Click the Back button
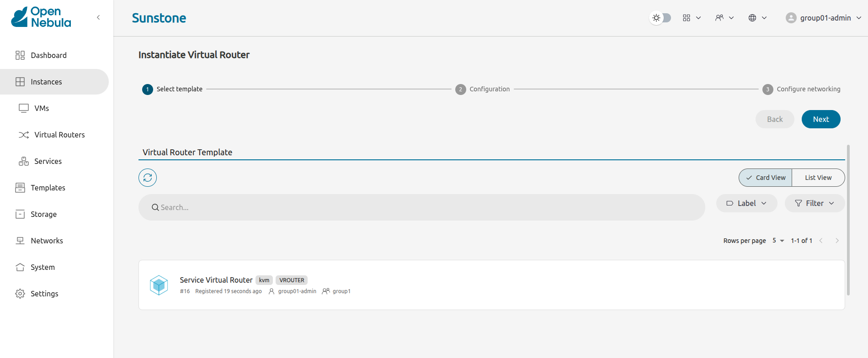 (x=774, y=119)
